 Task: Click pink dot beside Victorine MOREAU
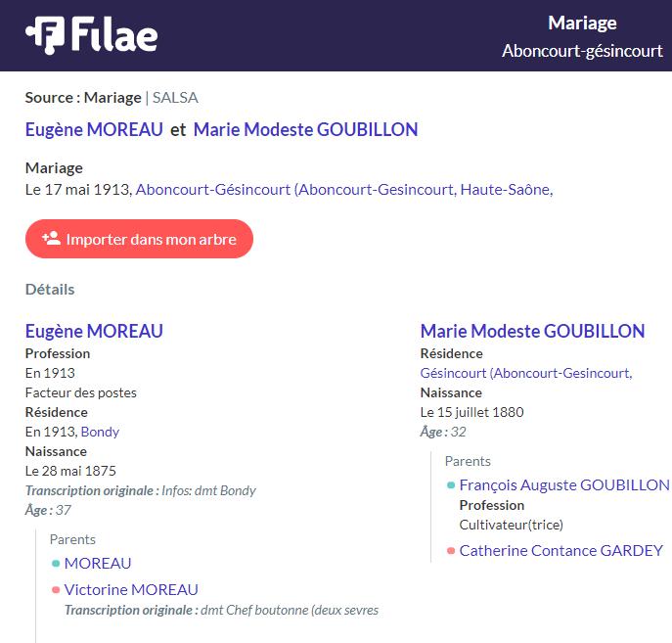click(56, 590)
